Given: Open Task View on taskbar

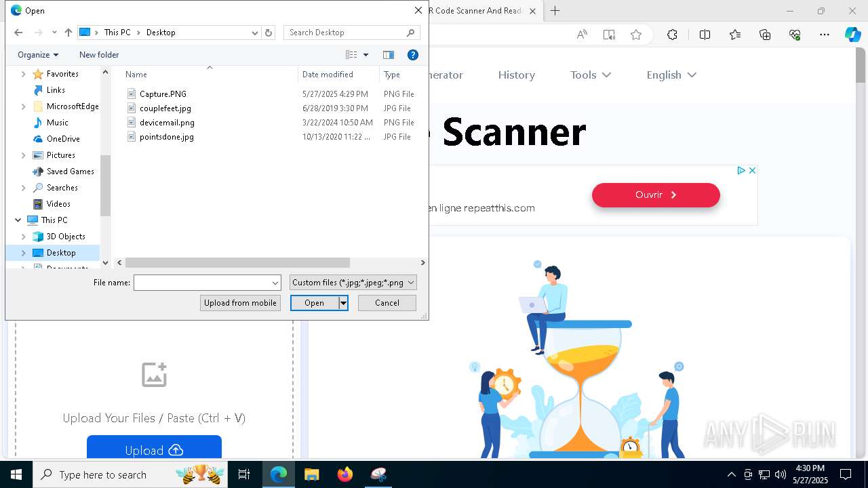Looking at the screenshot, I should point(244,474).
